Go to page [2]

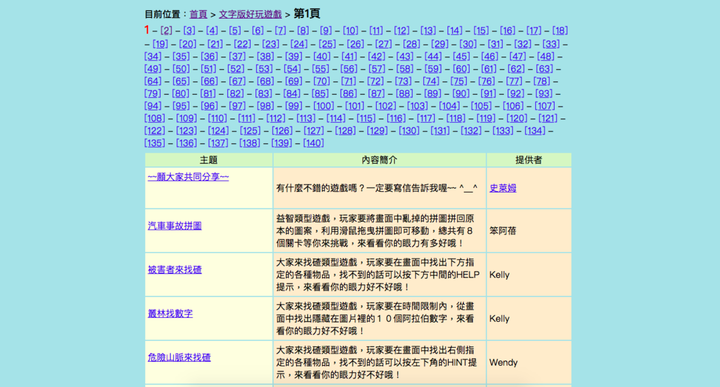[166, 31]
